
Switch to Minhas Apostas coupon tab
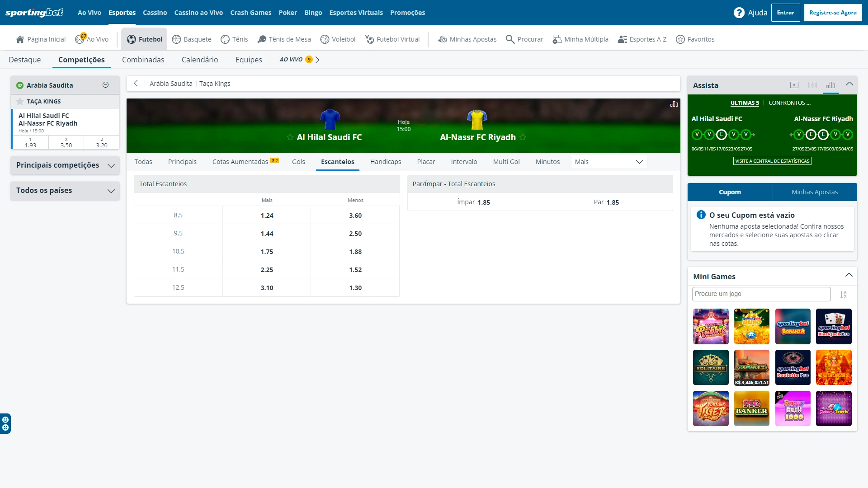[815, 192]
